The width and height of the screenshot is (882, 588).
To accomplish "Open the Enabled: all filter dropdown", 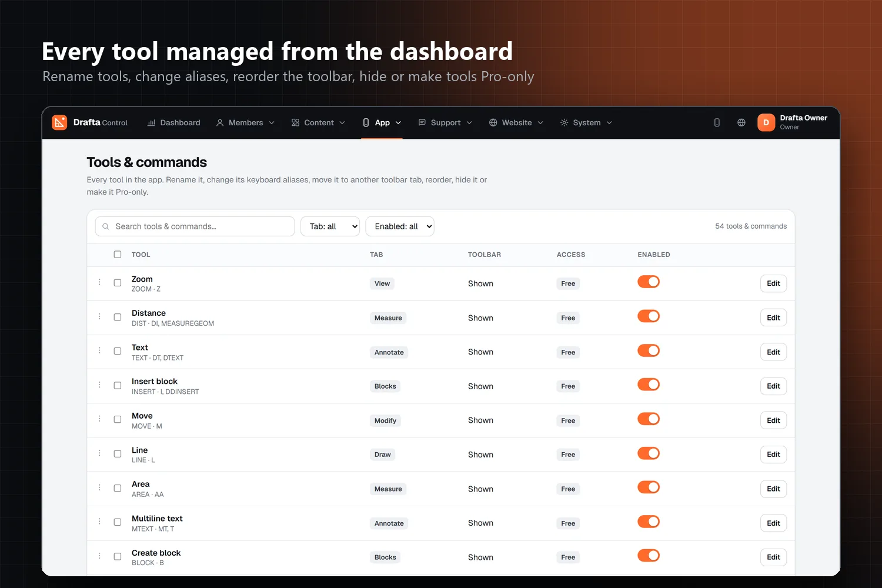I will pos(400,226).
